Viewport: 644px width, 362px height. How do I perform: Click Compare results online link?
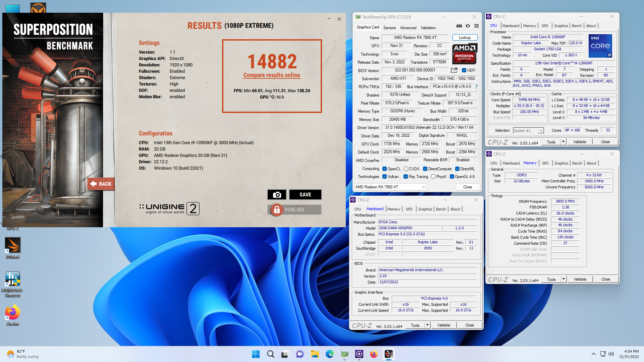(272, 75)
